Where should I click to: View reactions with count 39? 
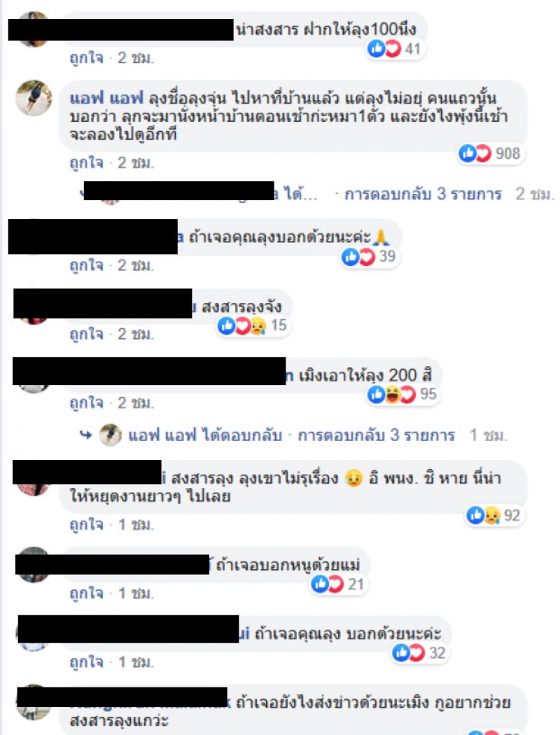(x=370, y=256)
